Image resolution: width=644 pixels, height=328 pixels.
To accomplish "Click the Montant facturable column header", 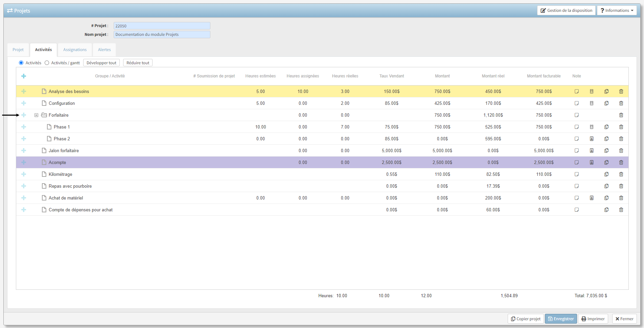I will click(x=544, y=76).
